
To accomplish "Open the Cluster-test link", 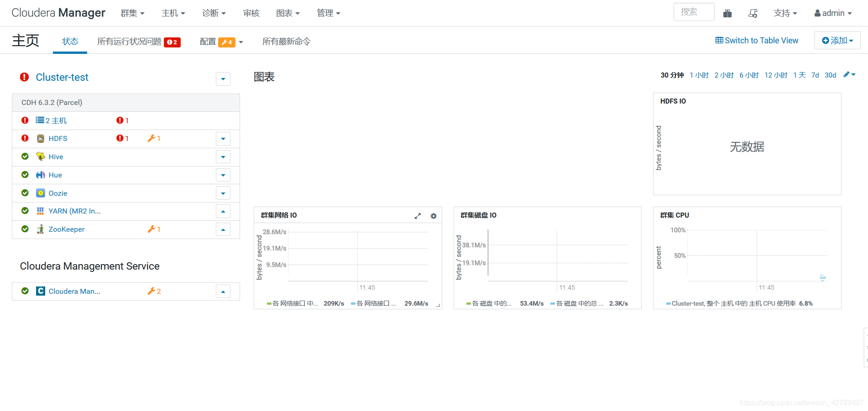I will click(x=62, y=78).
